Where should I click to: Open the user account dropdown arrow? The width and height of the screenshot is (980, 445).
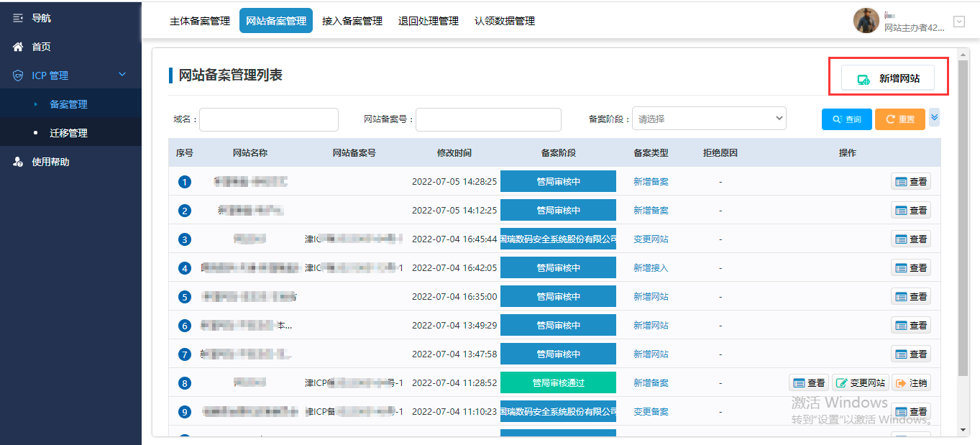[x=958, y=22]
